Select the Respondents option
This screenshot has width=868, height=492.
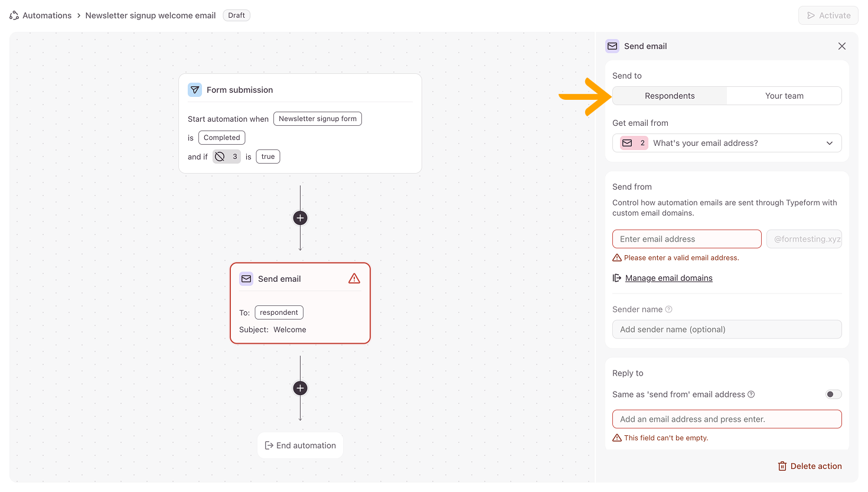670,96
